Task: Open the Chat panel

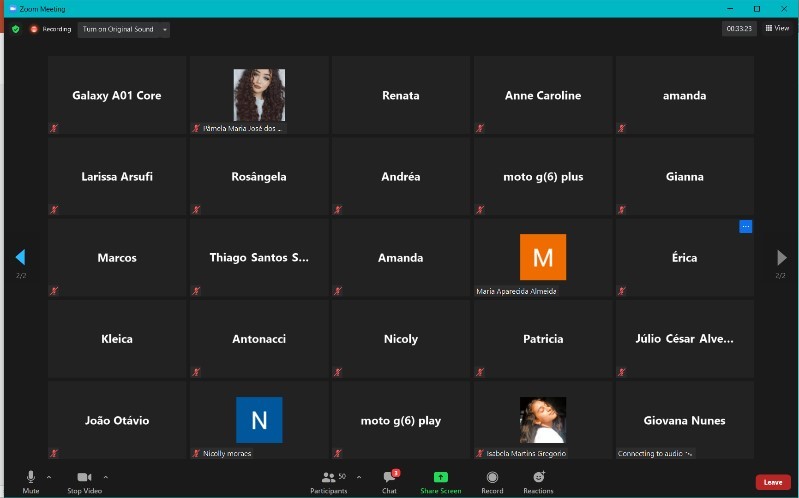Action: (x=390, y=482)
